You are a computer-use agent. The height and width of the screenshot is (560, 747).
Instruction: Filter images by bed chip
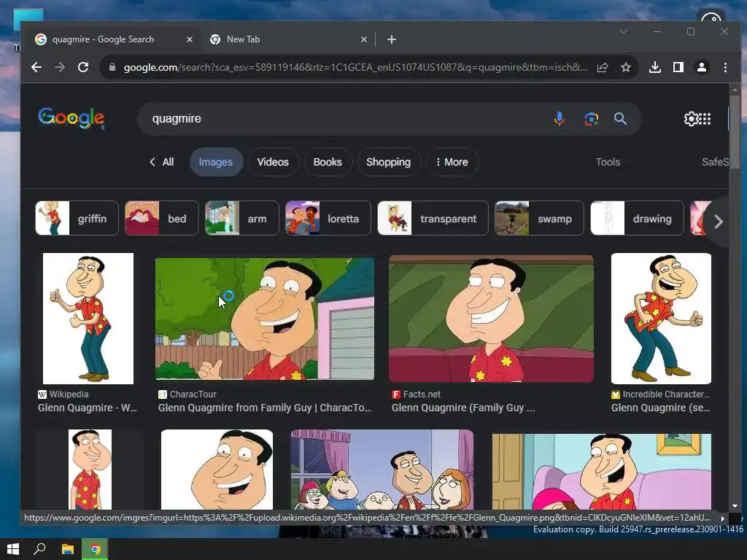click(x=161, y=218)
